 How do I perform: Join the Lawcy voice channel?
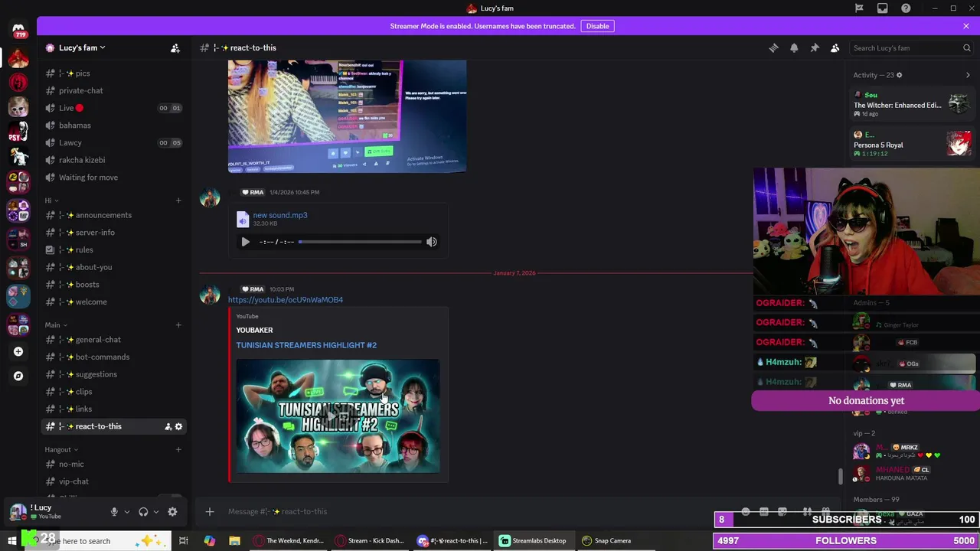pos(113,142)
